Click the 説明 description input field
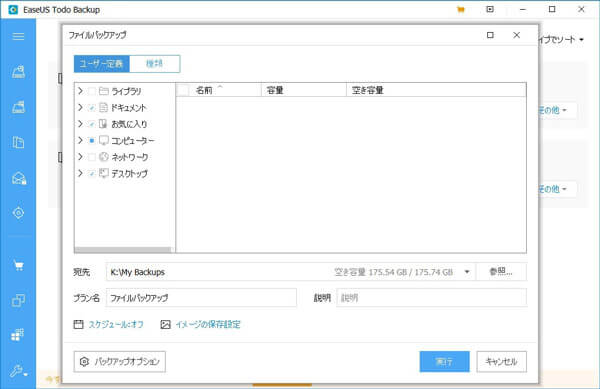Viewport: 600px width, 389px height. (431, 298)
